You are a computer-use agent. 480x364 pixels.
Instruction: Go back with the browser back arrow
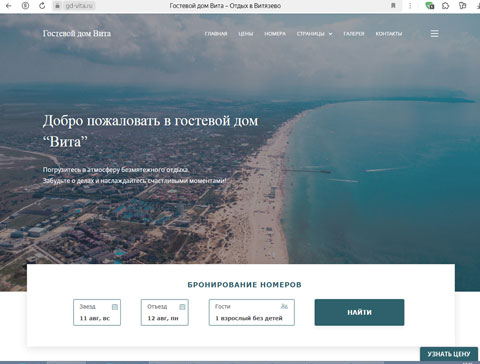click(9, 6)
